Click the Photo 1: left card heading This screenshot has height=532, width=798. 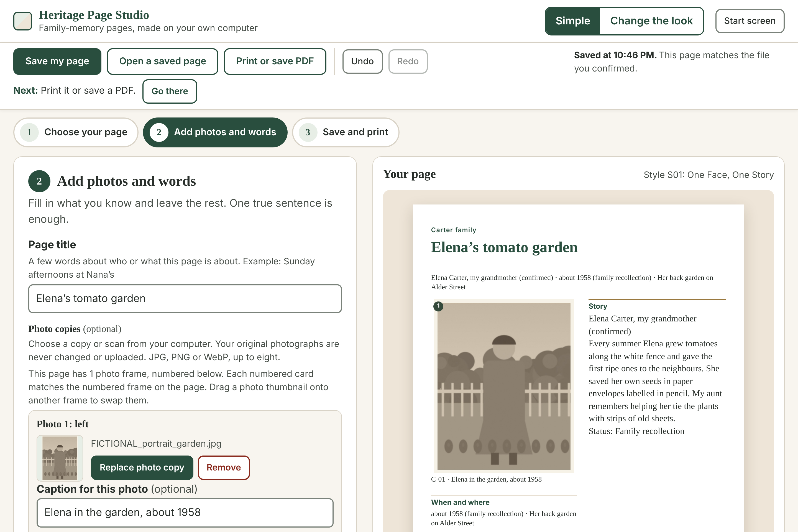tap(62, 424)
